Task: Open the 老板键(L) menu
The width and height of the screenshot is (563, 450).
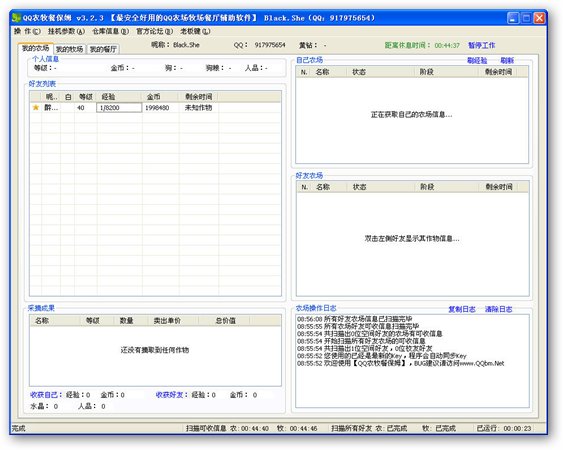Action: (x=195, y=31)
